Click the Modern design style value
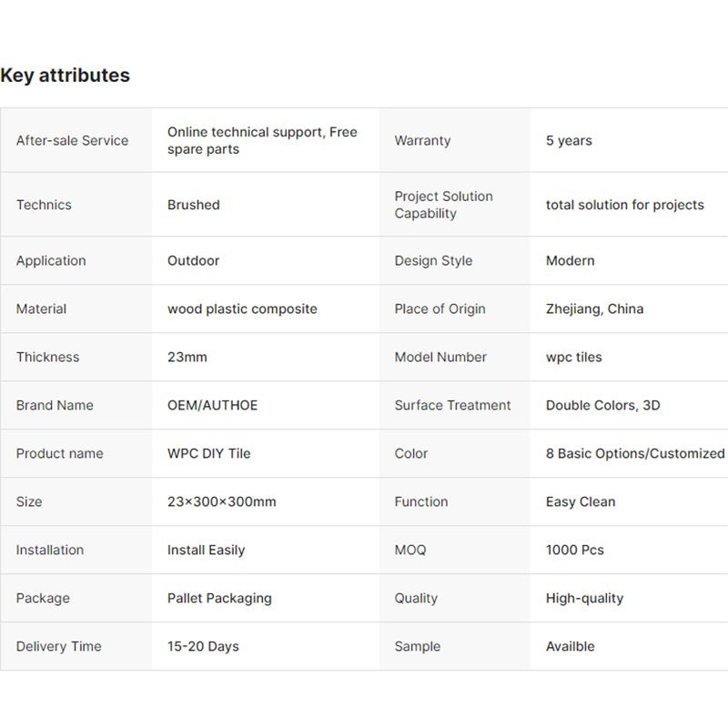This screenshot has width=728, height=728. (x=570, y=260)
